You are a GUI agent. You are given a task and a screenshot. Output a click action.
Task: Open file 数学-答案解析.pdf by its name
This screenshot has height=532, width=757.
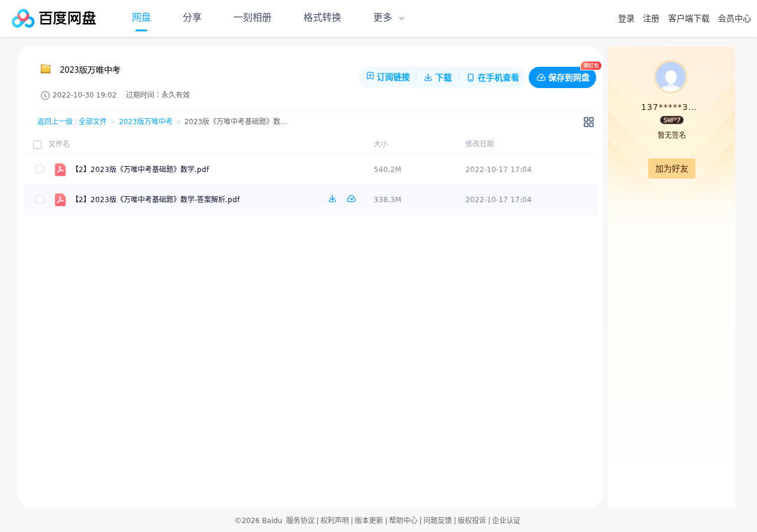click(x=156, y=200)
